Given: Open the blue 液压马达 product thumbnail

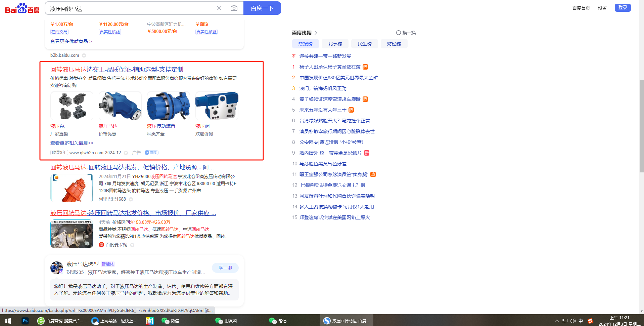Looking at the screenshot, I should [x=120, y=106].
